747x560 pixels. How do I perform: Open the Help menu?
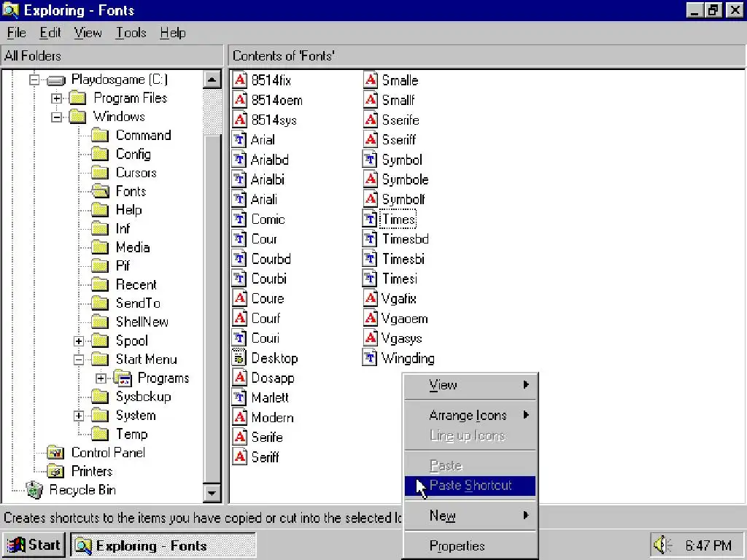(x=172, y=33)
